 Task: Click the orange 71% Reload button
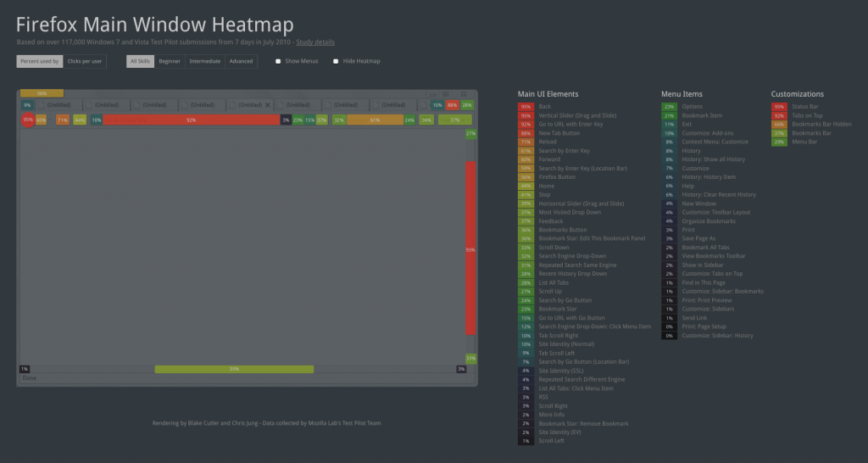coord(63,120)
